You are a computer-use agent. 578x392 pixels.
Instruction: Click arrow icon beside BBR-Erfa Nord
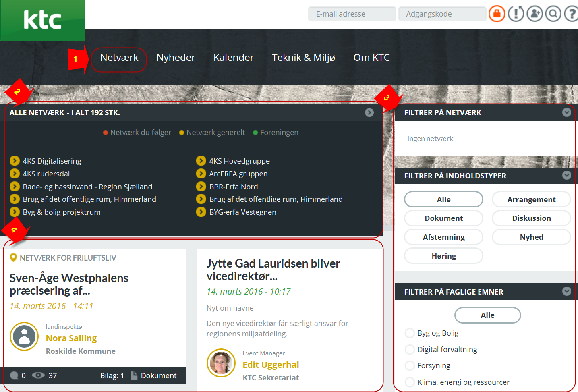pos(201,187)
